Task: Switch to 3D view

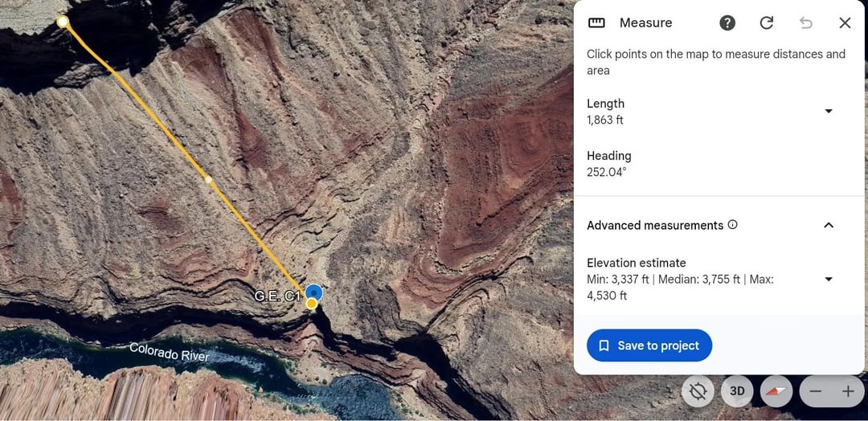Action: (737, 391)
